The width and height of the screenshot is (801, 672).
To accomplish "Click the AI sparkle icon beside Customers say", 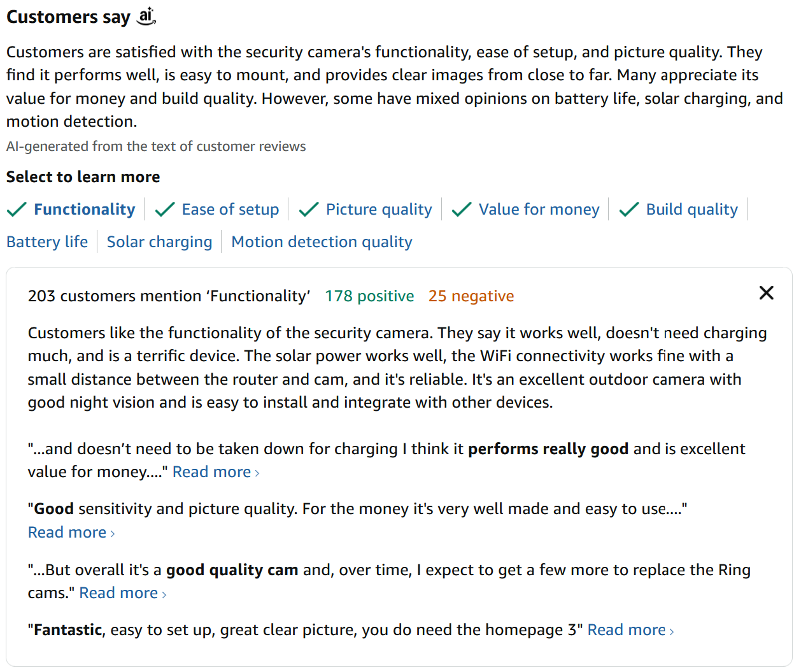I will click(146, 16).
